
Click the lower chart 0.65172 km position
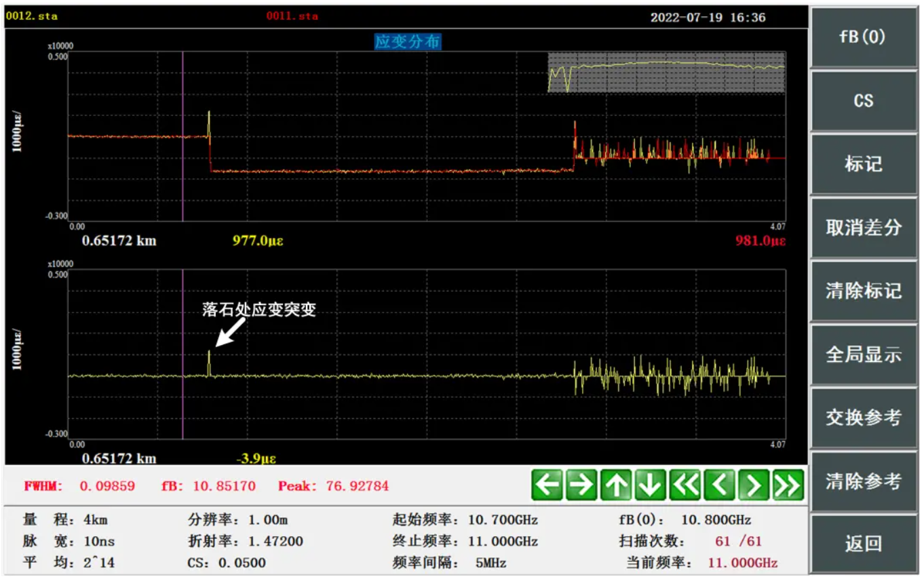[x=119, y=458]
